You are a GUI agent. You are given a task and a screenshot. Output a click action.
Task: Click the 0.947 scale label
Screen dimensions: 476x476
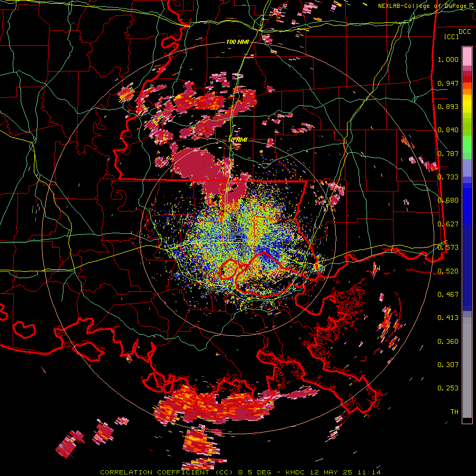pos(448,83)
